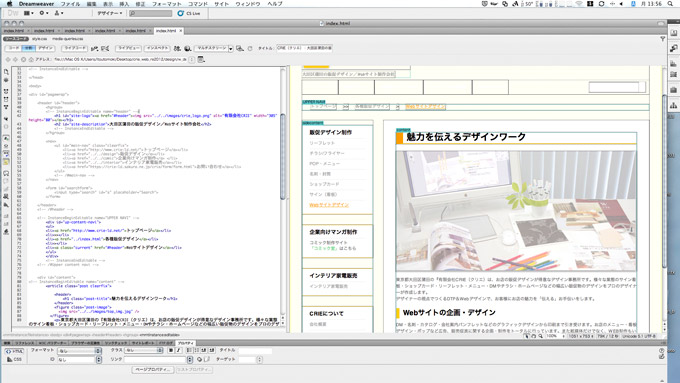Click in the タイトル field of the document toolbar
Screen dimensions: 680x383
304,48
